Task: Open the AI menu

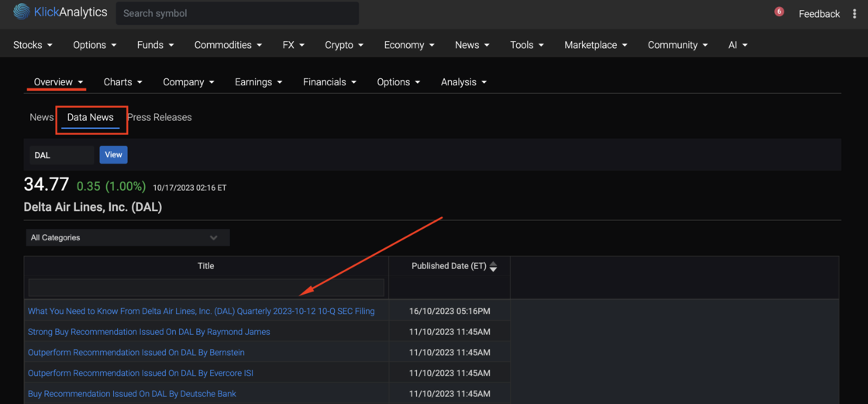Action: tap(738, 45)
